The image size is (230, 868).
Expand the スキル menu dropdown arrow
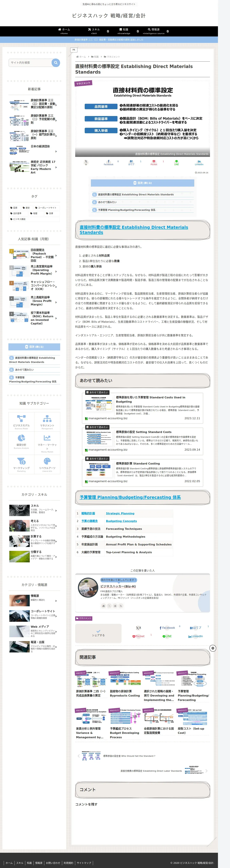(108, 31)
